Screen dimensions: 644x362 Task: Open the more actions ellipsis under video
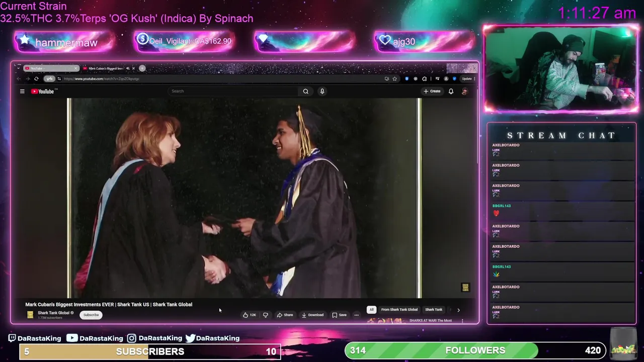pos(356,315)
